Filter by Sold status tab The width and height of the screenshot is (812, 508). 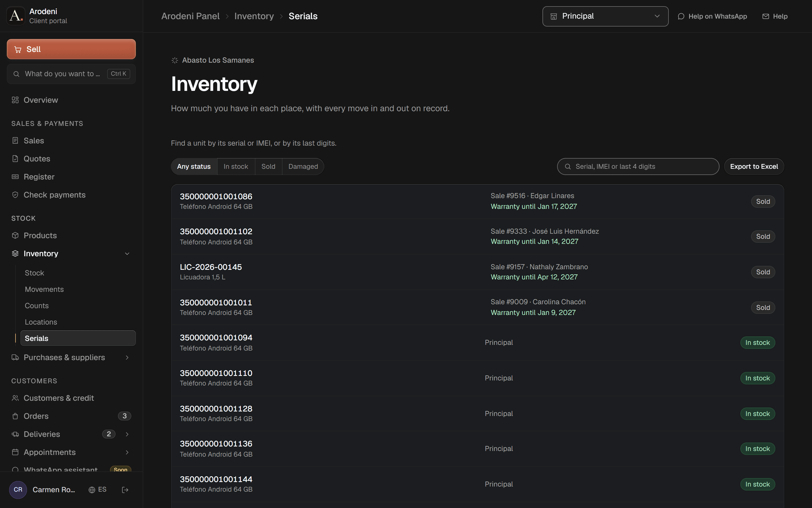click(268, 167)
